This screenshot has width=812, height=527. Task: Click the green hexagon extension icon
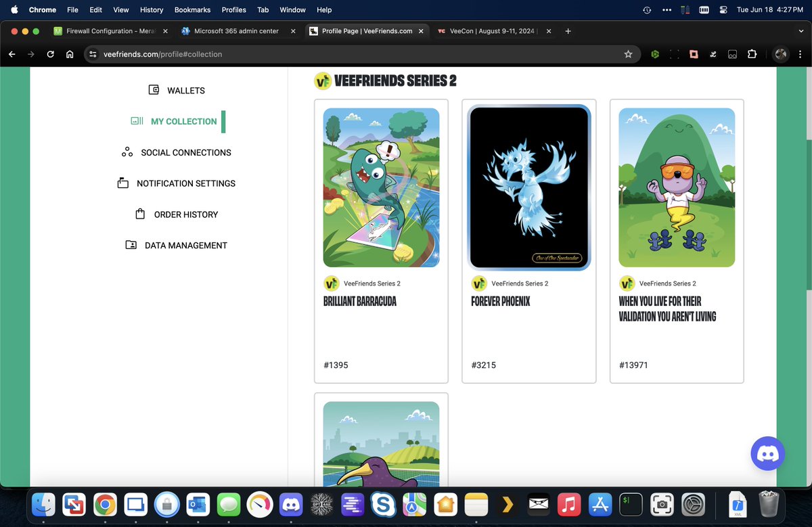pyautogui.click(x=655, y=54)
